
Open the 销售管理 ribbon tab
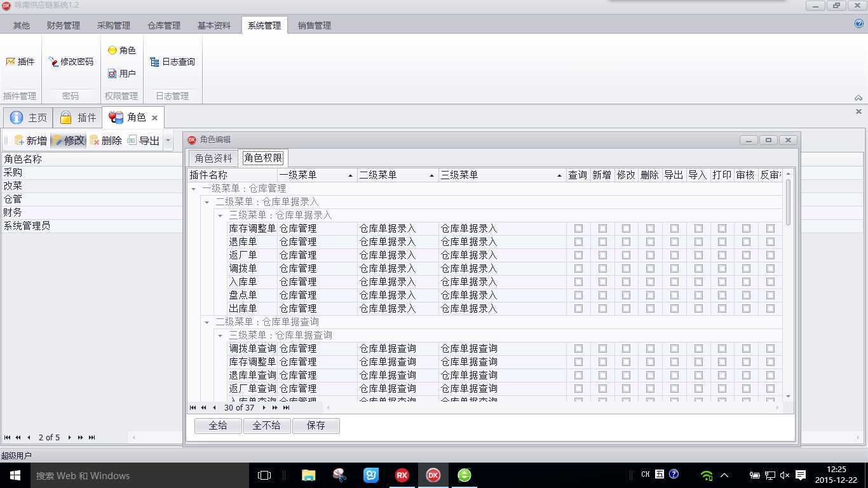315,25
